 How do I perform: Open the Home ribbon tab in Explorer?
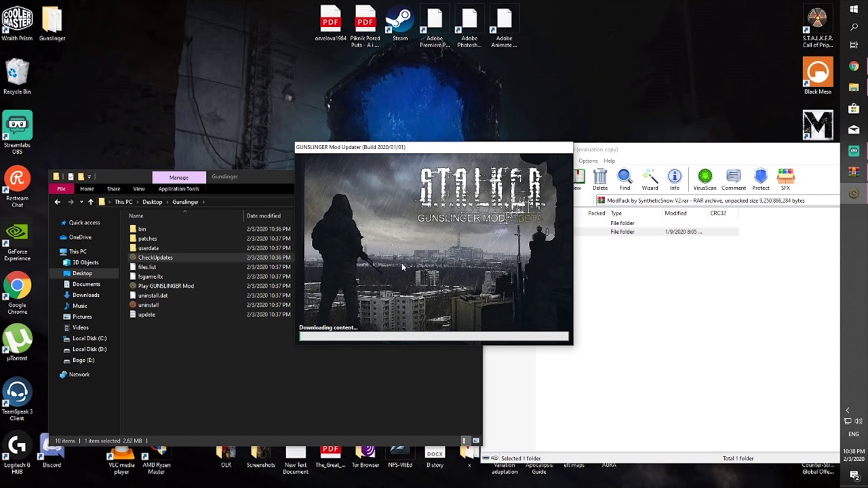pyautogui.click(x=87, y=188)
